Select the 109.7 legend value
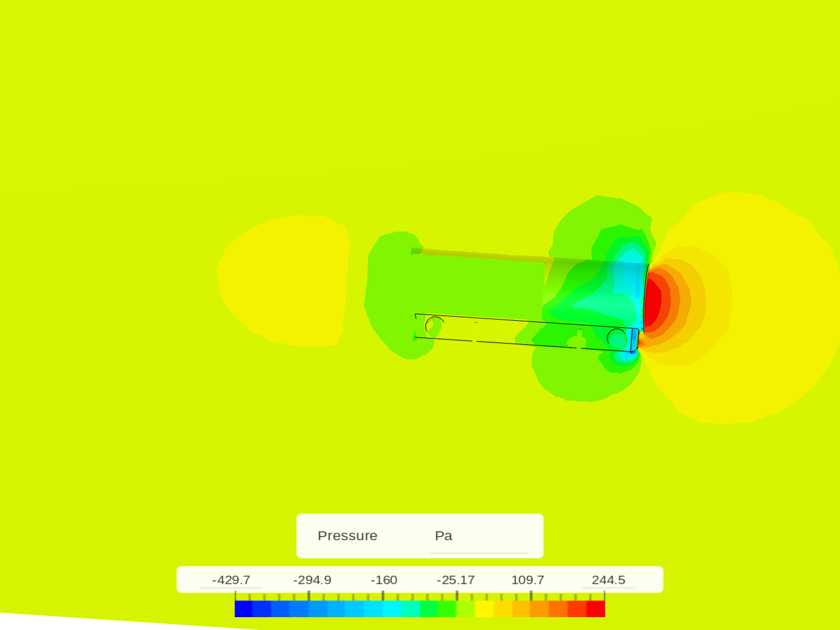Image resolution: width=840 pixels, height=630 pixels. click(527, 580)
